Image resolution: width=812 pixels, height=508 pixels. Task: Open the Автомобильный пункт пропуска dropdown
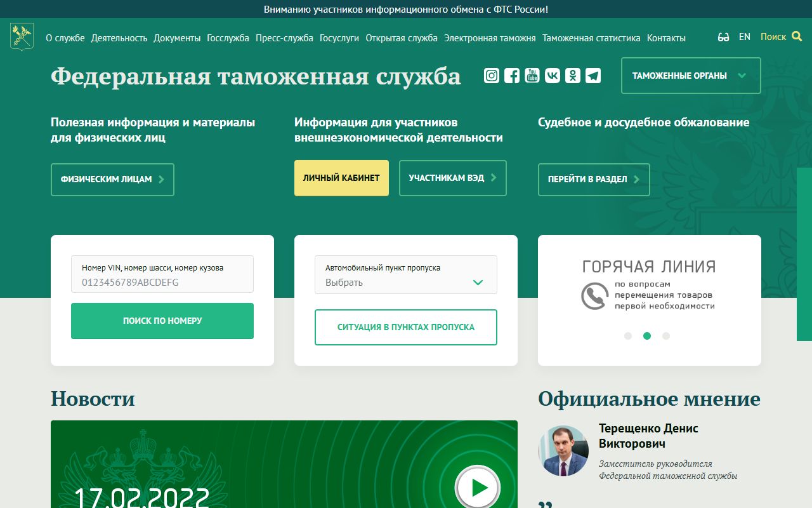pyautogui.click(x=406, y=275)
